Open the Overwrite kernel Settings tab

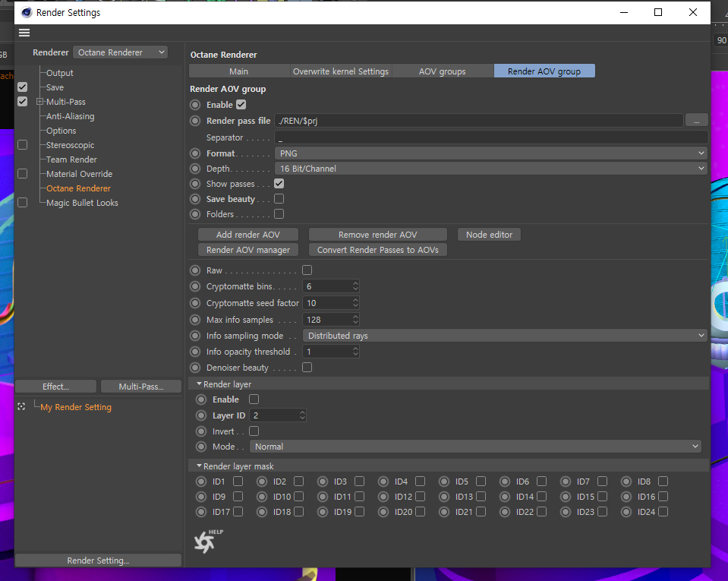coord(340,71)
